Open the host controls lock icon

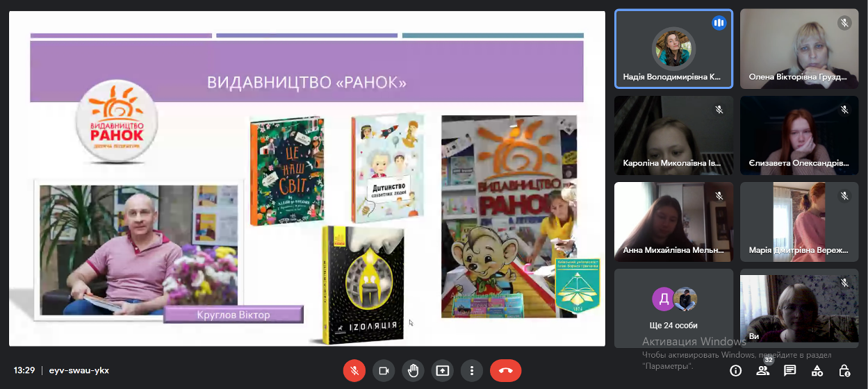point(844,370)
